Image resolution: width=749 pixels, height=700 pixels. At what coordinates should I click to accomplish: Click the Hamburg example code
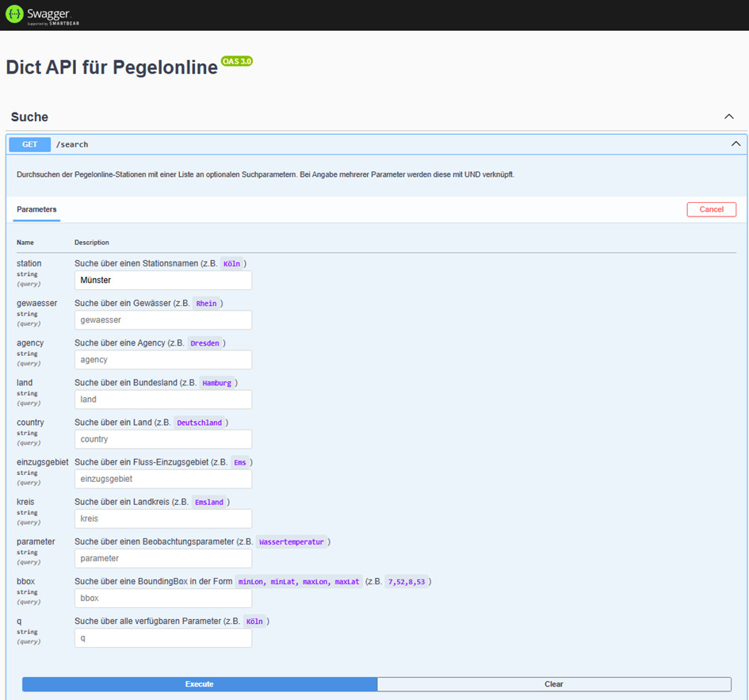217,383
